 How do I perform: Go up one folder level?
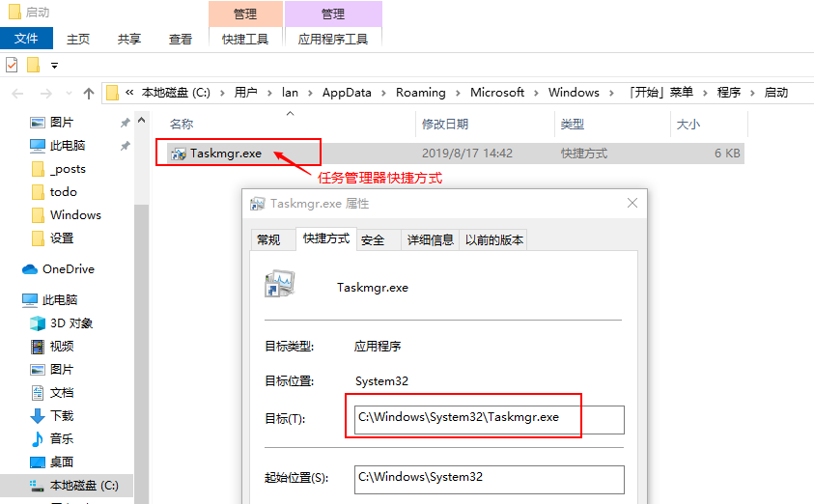point(89,94)
